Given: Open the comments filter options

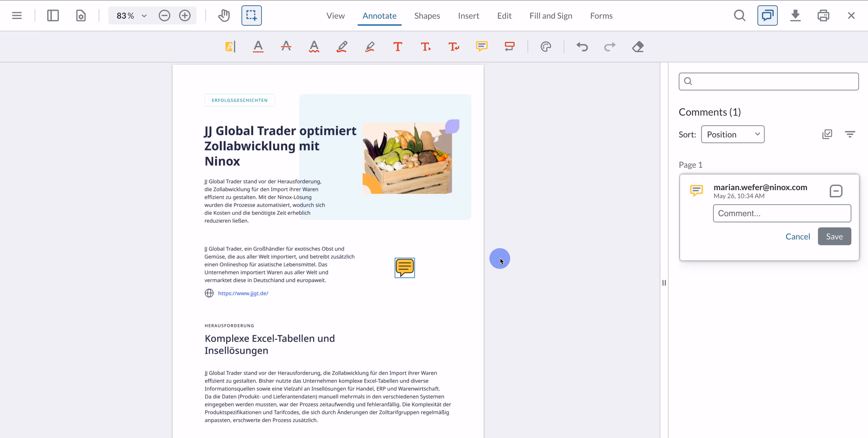Looking at the screenshot, I should [x=850, y=134].
